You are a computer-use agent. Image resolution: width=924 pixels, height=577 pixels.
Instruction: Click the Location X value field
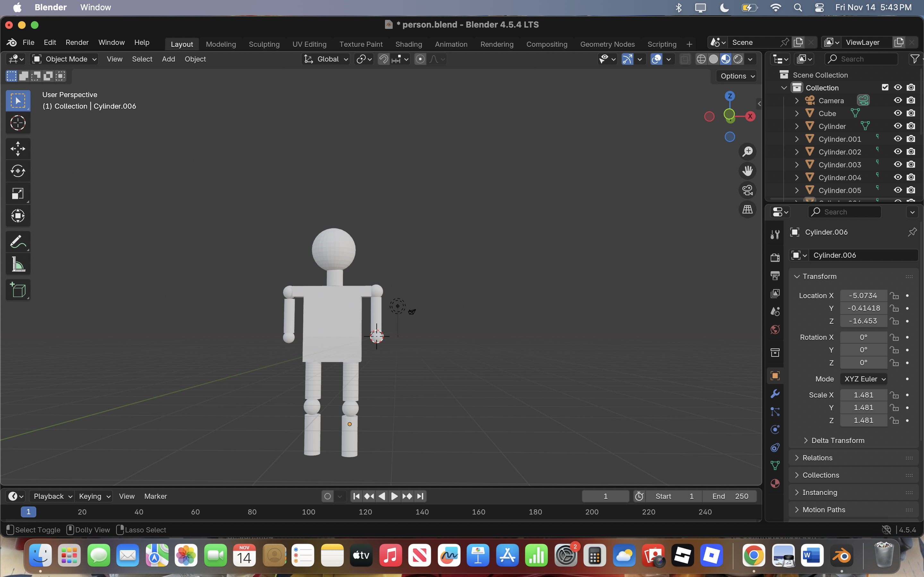[x=863, y=295]
